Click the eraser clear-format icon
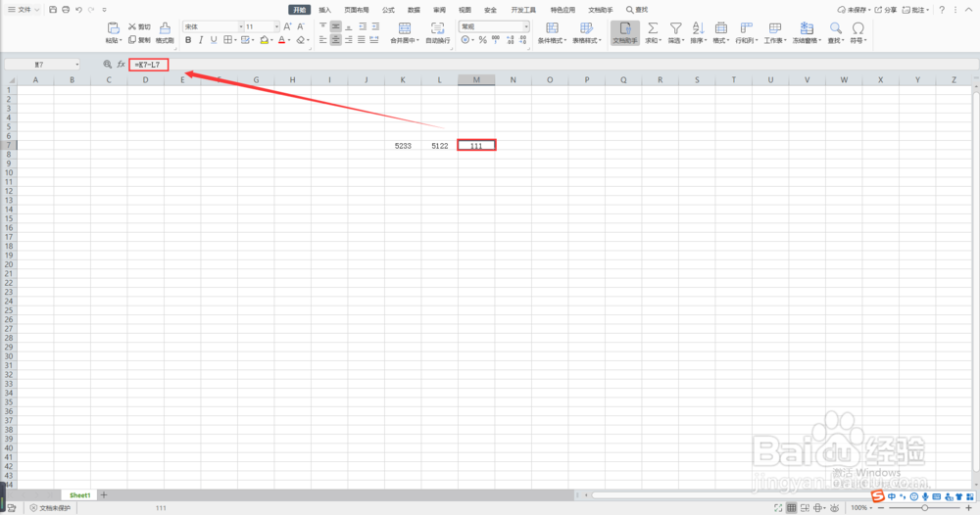The height and width of the screenshot is (515, 980). click(301, 40)
